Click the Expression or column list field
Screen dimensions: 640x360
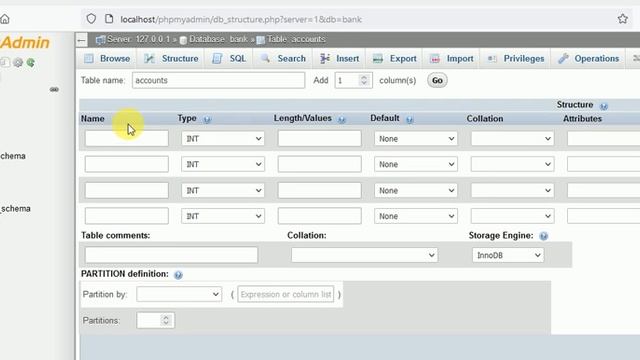click(286, 294)
